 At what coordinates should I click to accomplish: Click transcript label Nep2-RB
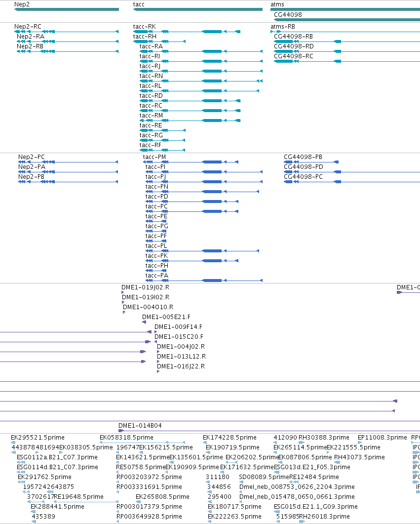click(30, 46)
